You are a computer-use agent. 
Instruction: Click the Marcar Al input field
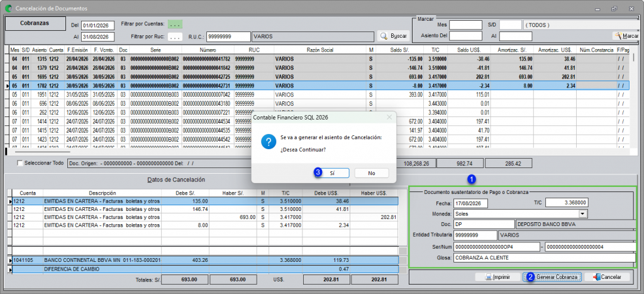(516, 36)
